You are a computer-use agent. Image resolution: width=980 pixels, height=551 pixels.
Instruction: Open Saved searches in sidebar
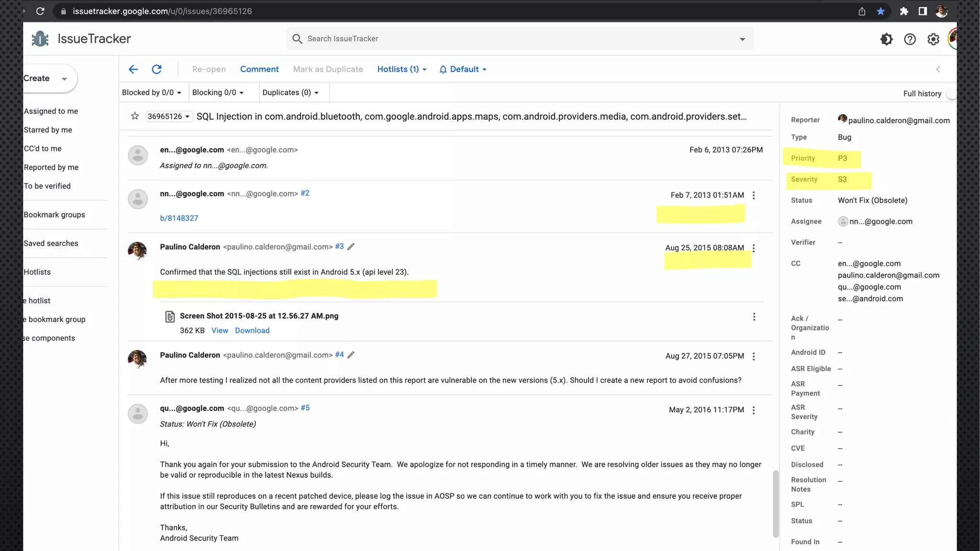pyautogui.click(x=51, y=243)
